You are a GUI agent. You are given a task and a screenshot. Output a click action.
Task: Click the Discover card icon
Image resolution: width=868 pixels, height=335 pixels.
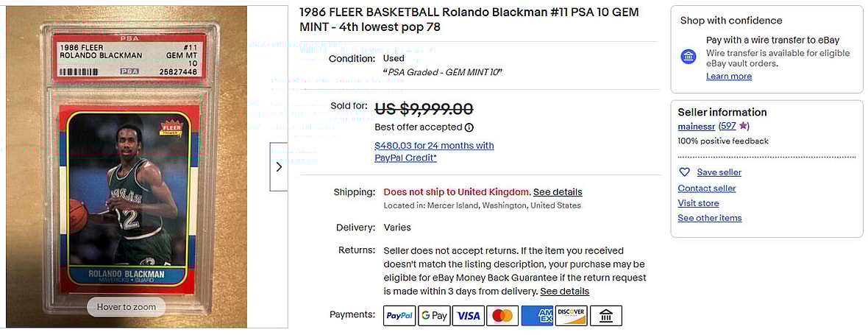coord(572,316)
